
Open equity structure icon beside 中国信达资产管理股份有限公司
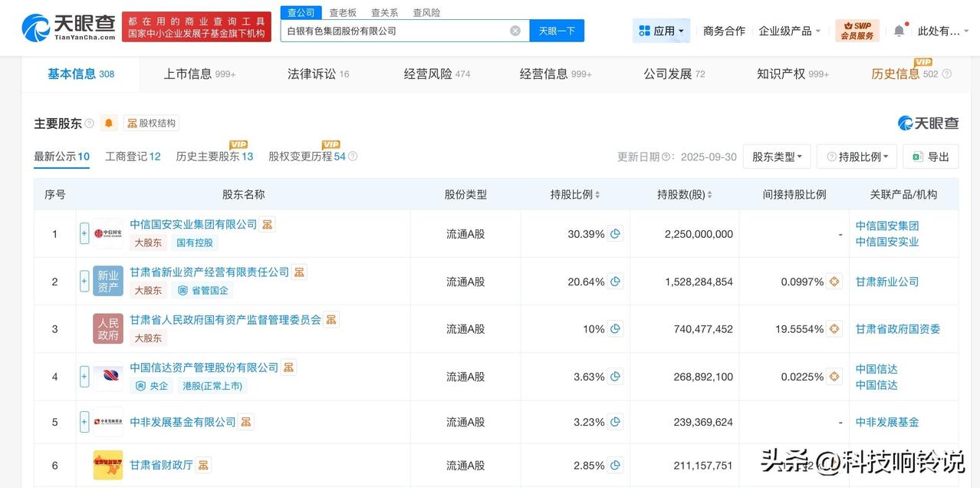(x=288, y=367)
